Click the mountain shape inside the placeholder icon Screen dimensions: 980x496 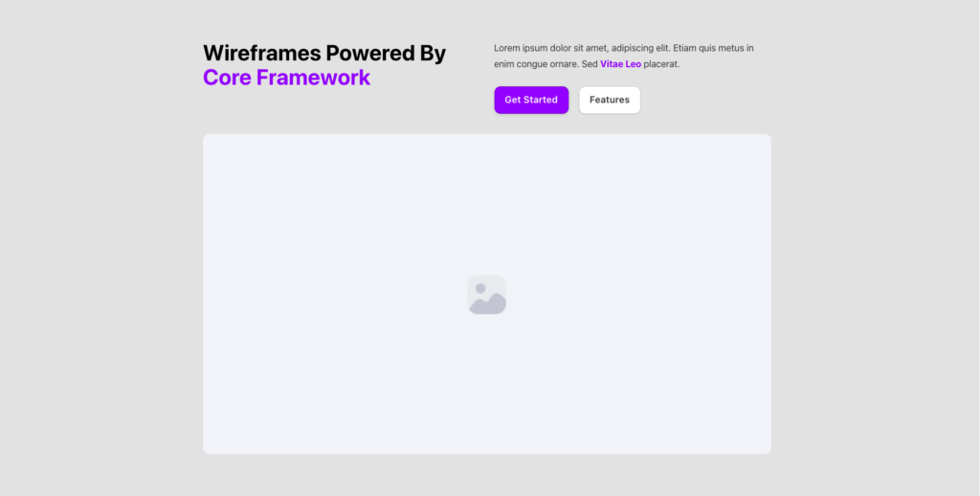[x=488, y=304]
